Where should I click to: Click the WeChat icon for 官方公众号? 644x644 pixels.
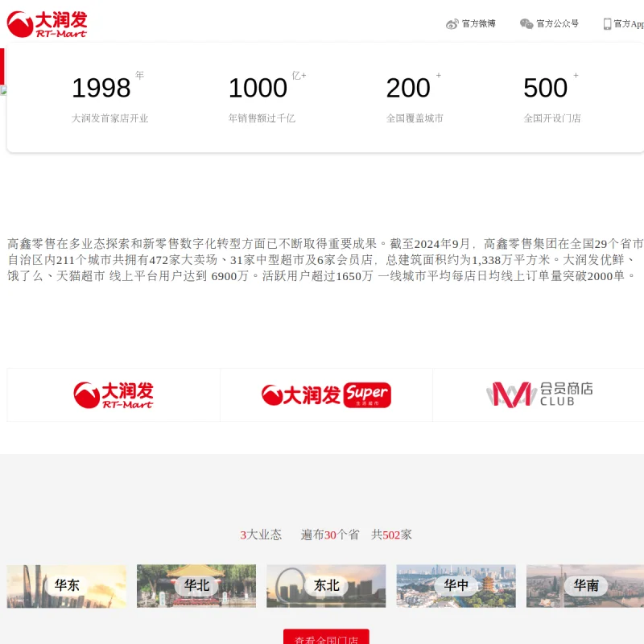click(526, 24)
